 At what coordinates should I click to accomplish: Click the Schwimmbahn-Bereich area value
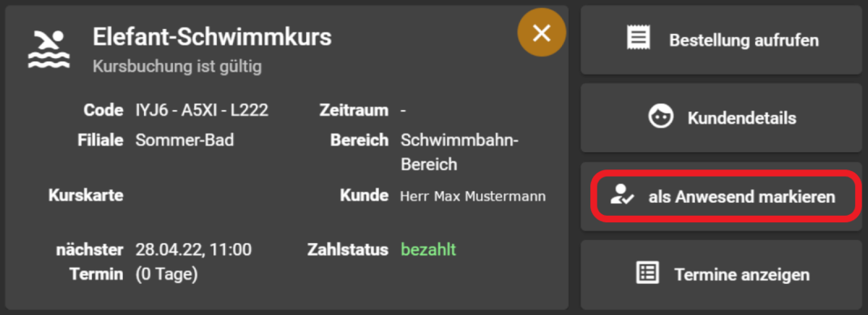tap(460, 152)
